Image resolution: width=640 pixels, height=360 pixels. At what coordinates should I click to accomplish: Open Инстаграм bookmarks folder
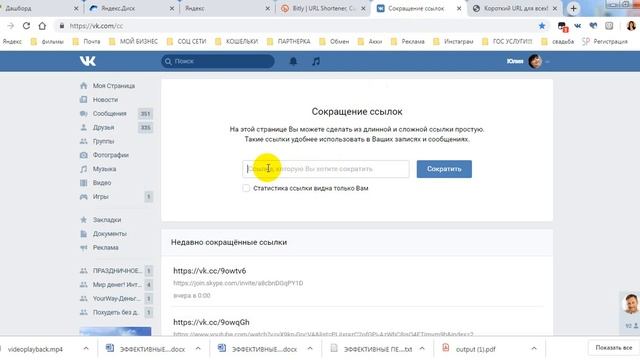pos(453,41)
